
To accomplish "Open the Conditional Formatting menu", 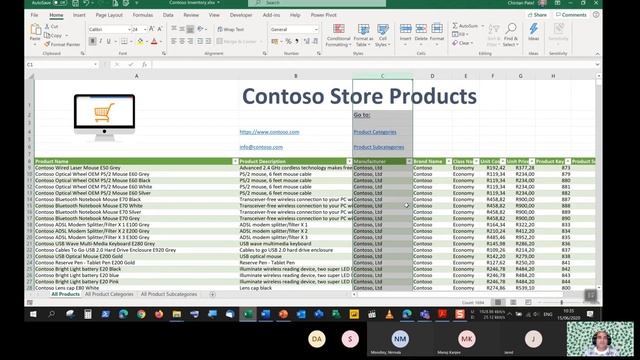I will click(338, 35).
